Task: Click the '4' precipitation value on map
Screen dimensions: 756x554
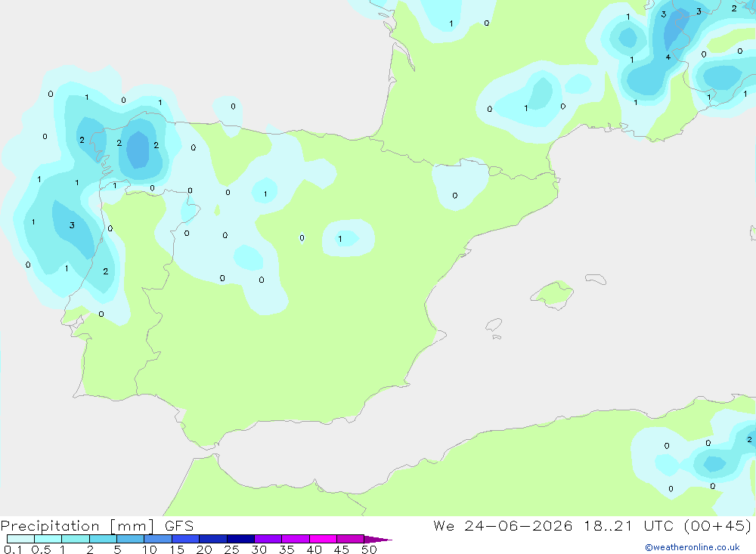Action: (668, 57)
